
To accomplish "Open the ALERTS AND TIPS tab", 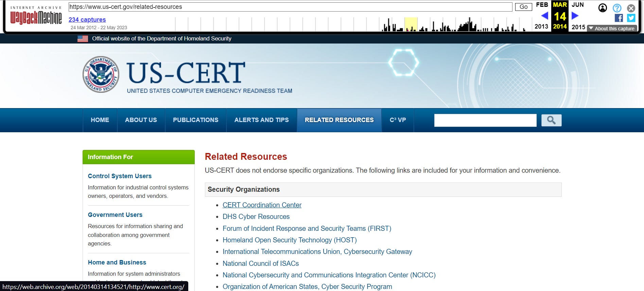I will (x=262, y=120).
